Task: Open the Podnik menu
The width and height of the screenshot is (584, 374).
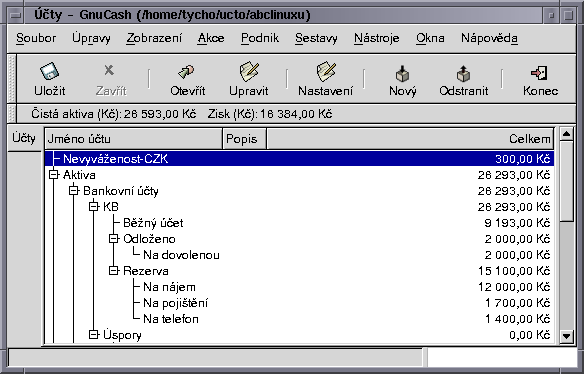Action: (x=260, y=38)
